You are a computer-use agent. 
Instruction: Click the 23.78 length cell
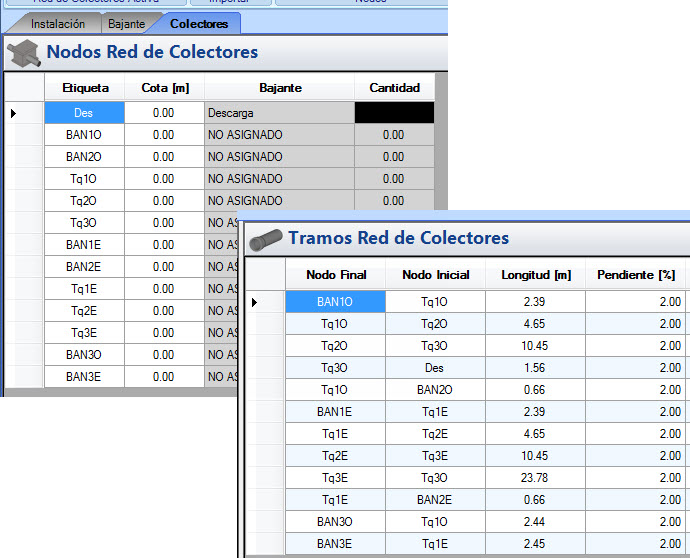tap(535, 477)
